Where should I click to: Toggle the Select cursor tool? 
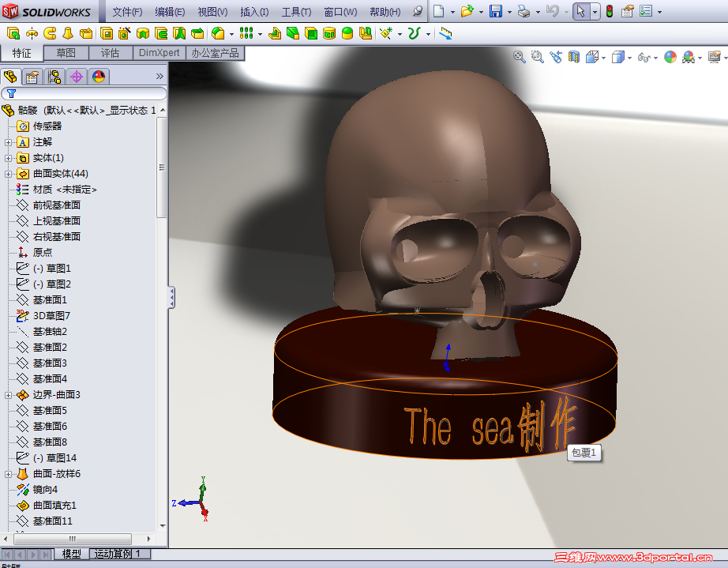pos(581,11)
